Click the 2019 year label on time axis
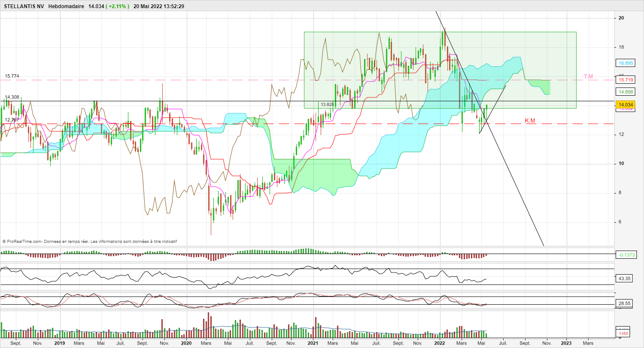Viewport: 644px width, 348px height. pyautogui.click(x=60, y=343)
